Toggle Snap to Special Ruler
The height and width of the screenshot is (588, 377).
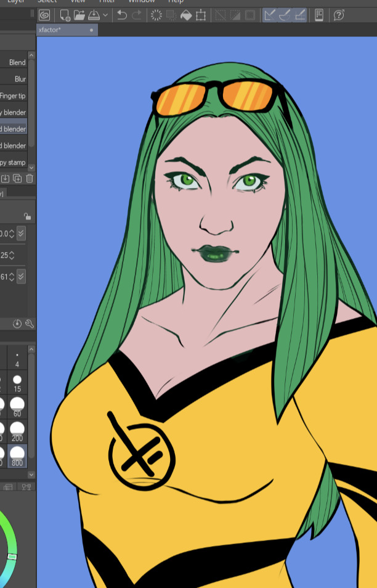tap(285, 15)
